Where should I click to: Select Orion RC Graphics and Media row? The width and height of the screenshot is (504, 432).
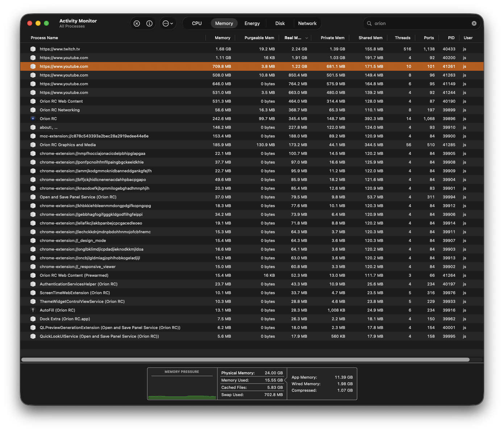252,145
